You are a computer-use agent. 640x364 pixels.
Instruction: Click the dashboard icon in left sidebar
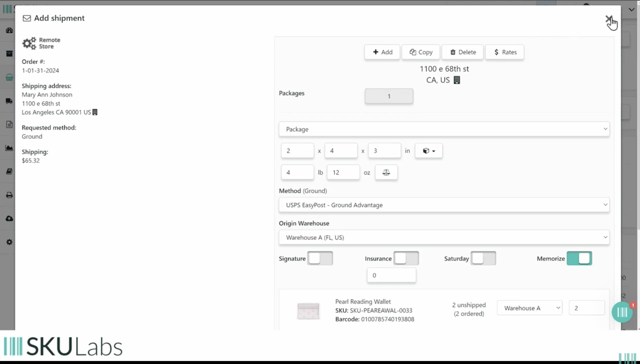pyautogui.click(x=9, y=30)
